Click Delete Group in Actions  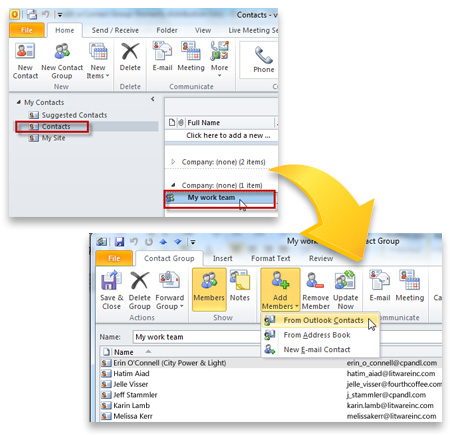139,290
